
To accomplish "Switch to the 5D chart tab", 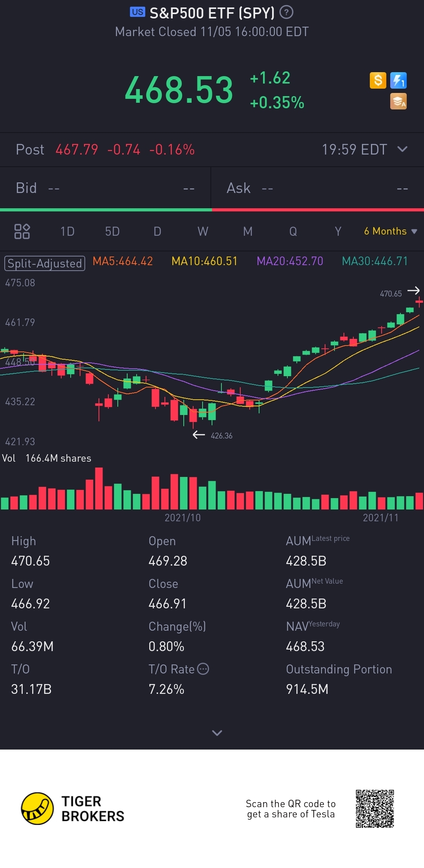I will [x=112, y=231].
